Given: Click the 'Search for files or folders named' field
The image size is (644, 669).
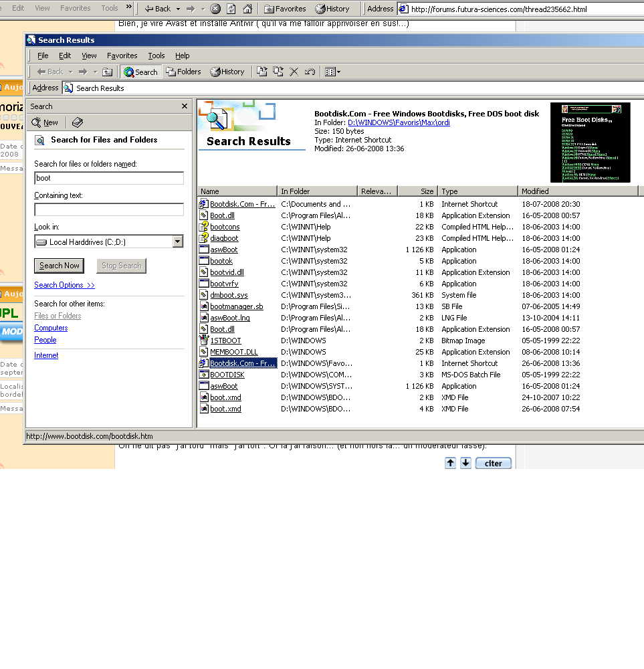Looking at the screenshot, I should point(109,178).
